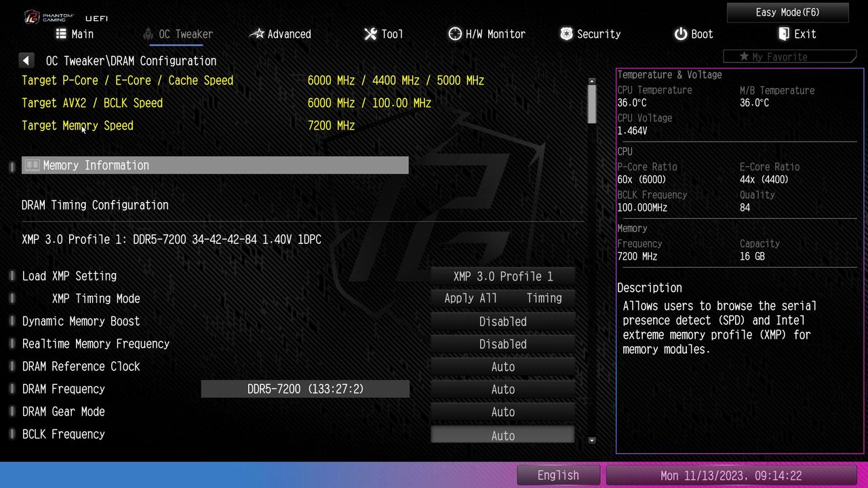Select Apply All in XMP Timing Mode
The width and height of the screenshot is (868, 488).
[471, 298]
